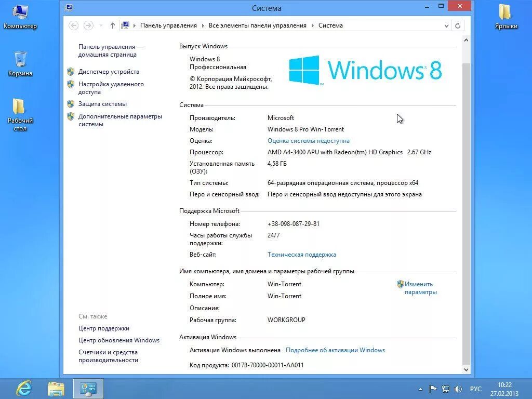Click product code 00178-70000-00011-AA011
The height and width of the screenshot is (399, 532).
coord(268,365)
